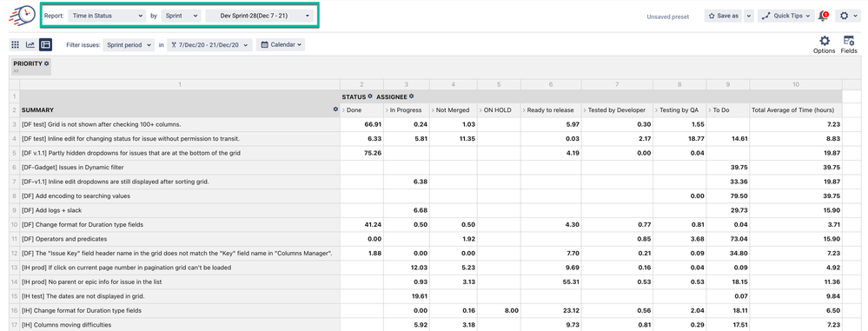Open notifications bell
The image size is (868, 331).
823,16
